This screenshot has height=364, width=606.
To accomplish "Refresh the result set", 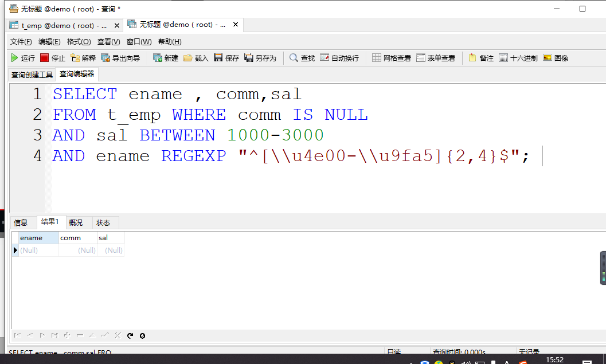I will click(x=131, y=335).
